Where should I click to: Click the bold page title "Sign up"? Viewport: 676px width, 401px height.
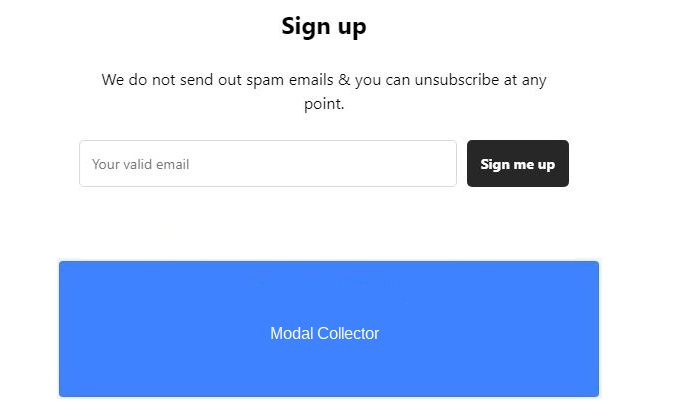pos(324,26)
